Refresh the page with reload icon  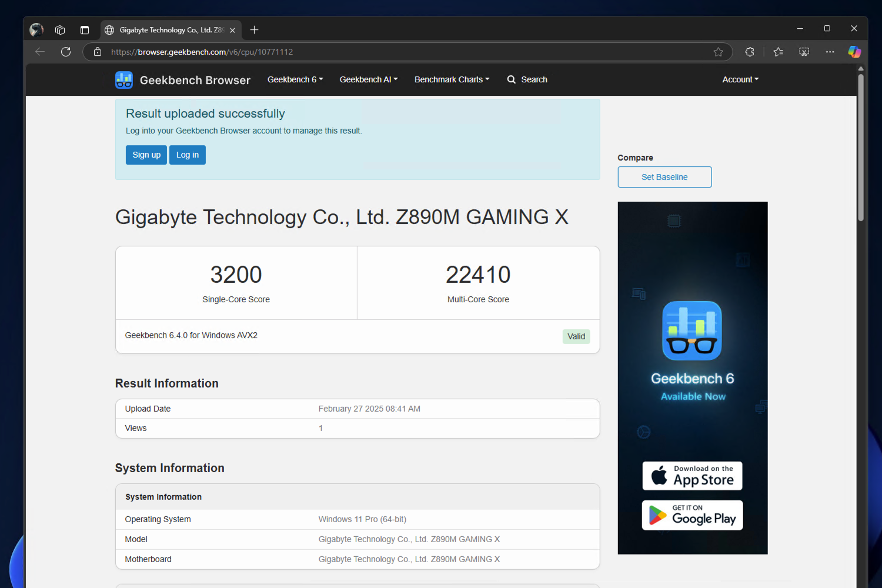pyautogui.click(x=66, y=52)
